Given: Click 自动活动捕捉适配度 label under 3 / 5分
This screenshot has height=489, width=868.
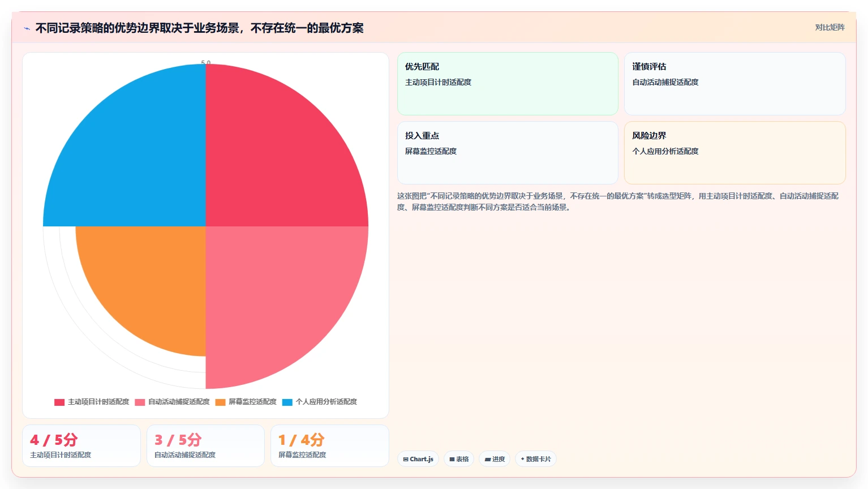Looking at the screenshot, I should coord(185,455).
